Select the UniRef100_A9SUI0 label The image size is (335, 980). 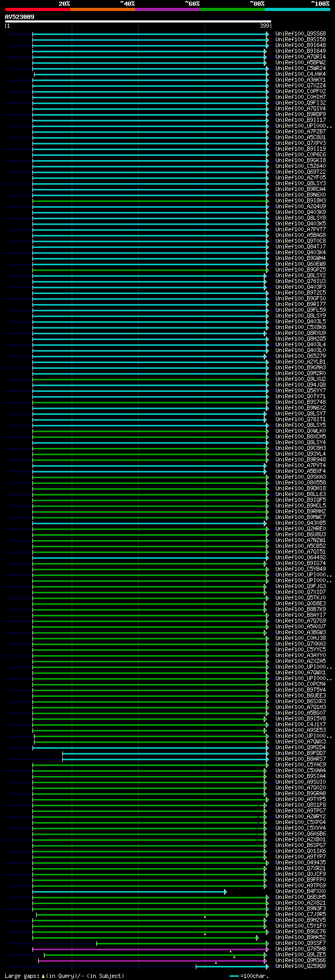[x=300, y=782]
